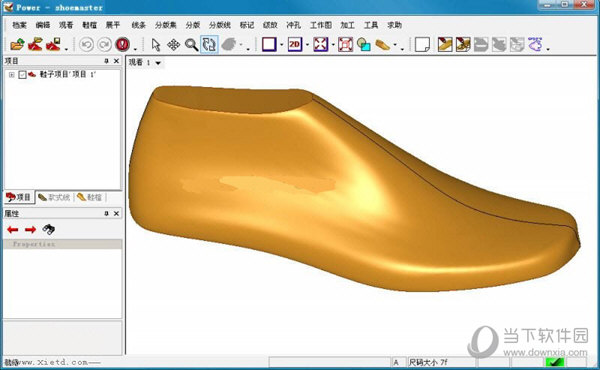Open the view 1 dropdown arrow
The width and height of the screenshot is (600, 370).
click(x=158, y=63)
